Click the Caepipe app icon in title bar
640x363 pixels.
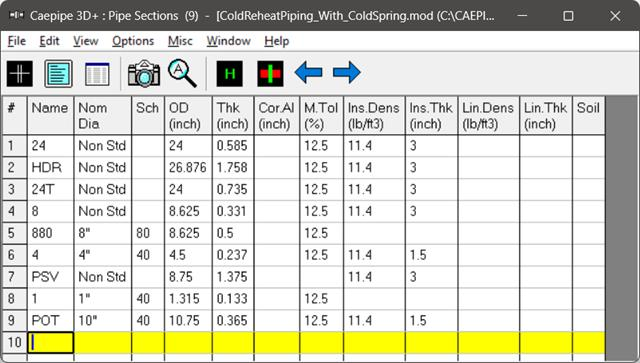tap(16, 16)
